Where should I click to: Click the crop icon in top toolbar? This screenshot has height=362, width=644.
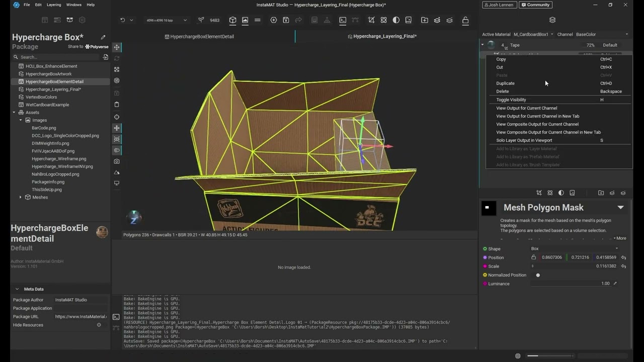click(371, 20)
